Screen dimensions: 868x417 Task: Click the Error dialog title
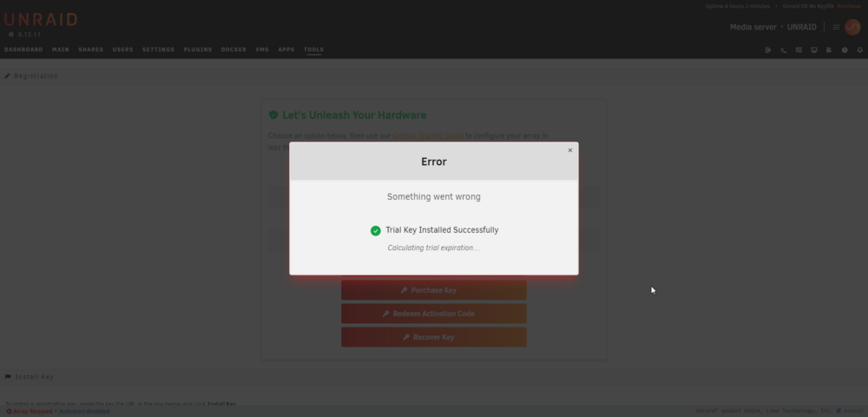coord(433,162)
